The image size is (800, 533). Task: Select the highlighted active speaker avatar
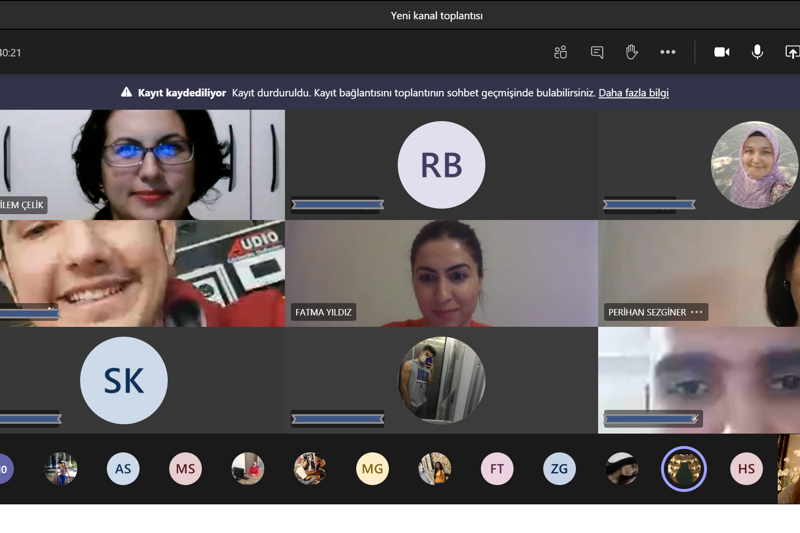coord(684,468)
